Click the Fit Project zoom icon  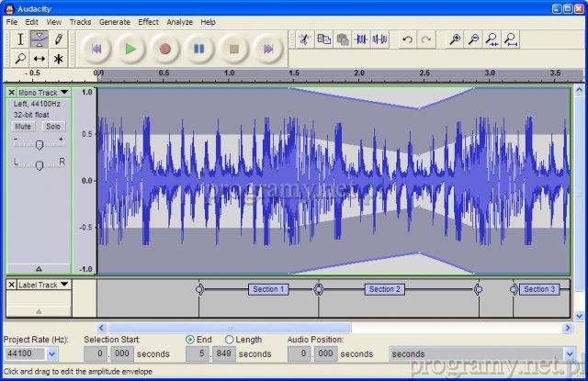click(x=511, y=39)
